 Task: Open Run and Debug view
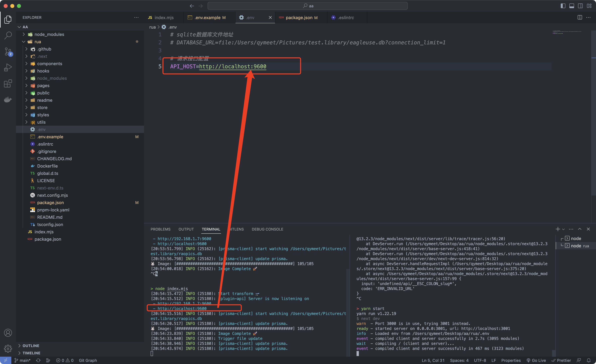tap(8, 67)
